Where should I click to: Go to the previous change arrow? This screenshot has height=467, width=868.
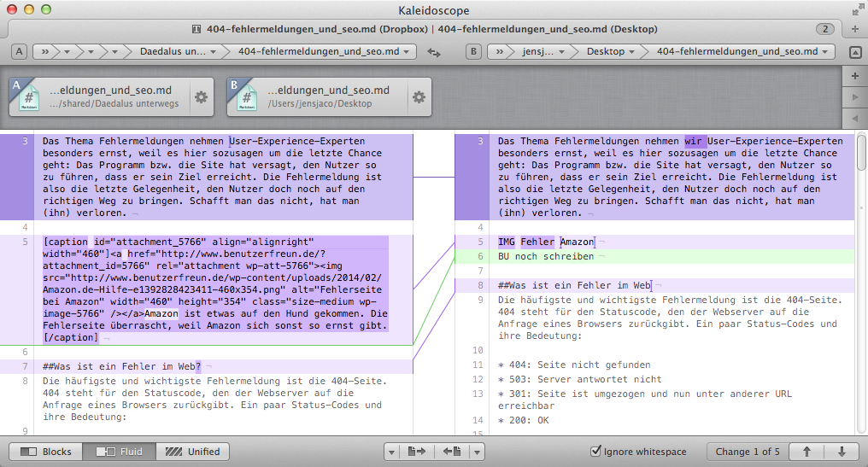click(806, 452)
